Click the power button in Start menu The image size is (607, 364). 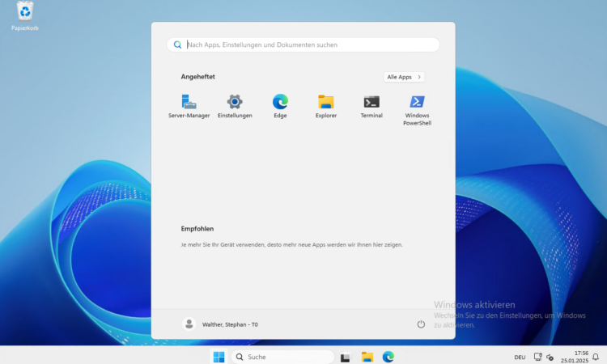coord(421,324)
